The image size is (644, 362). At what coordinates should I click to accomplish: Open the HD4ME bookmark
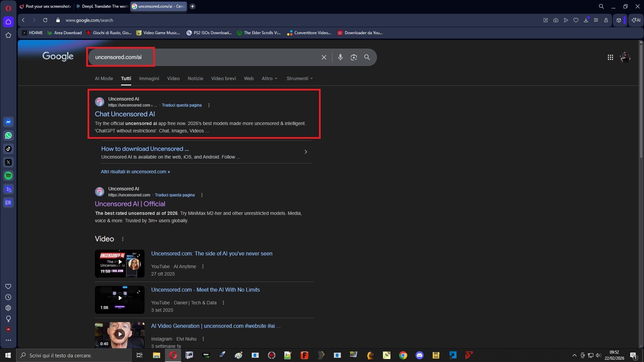[x=32, y=33]
